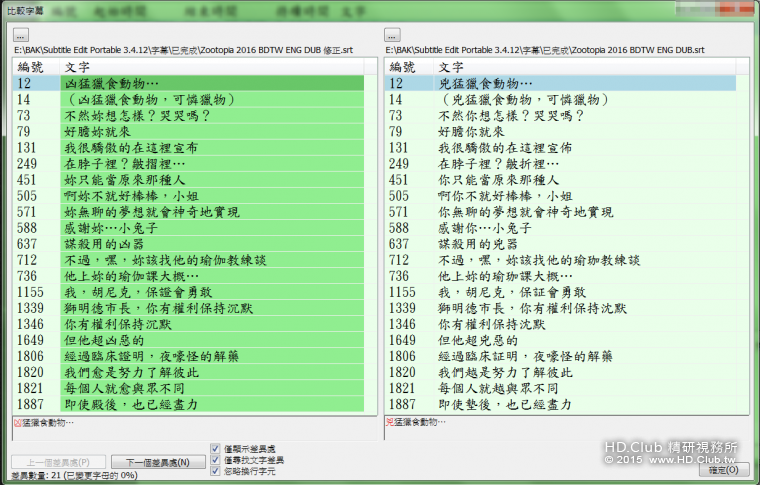This screenshot has width=760, height=485.
Task: Select left pane row 1887 即使殿後
Action: [x=189, y=404]
